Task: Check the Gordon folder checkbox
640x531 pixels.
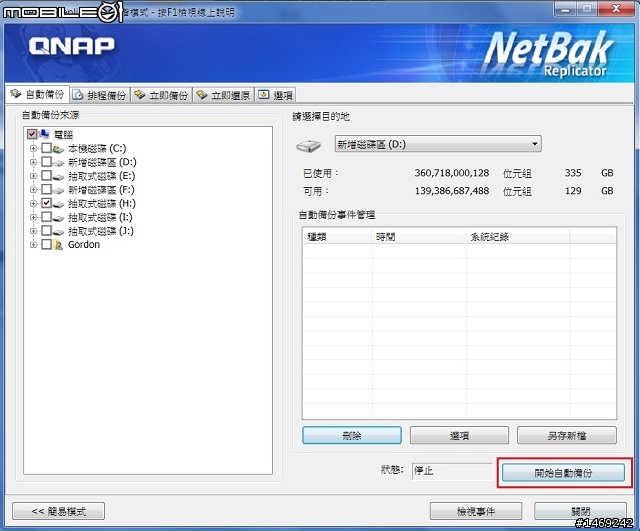Action: pos(47,244)
